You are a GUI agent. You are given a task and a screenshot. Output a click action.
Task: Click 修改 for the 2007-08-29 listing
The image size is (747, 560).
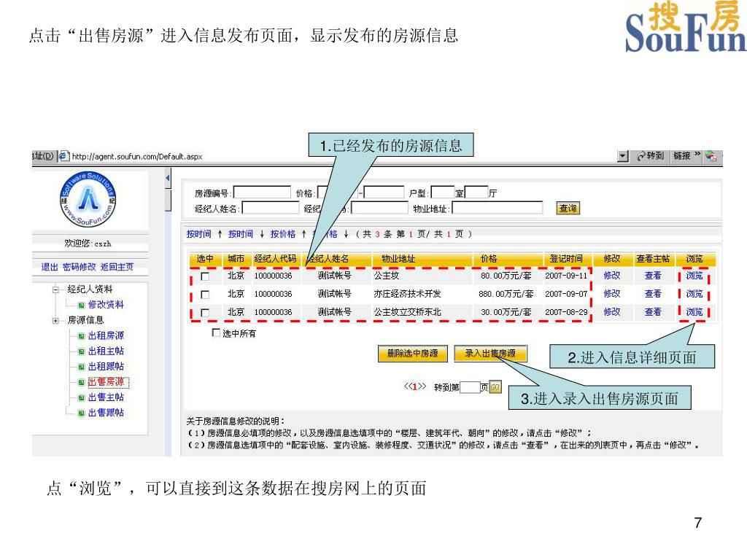coord(612,312)
